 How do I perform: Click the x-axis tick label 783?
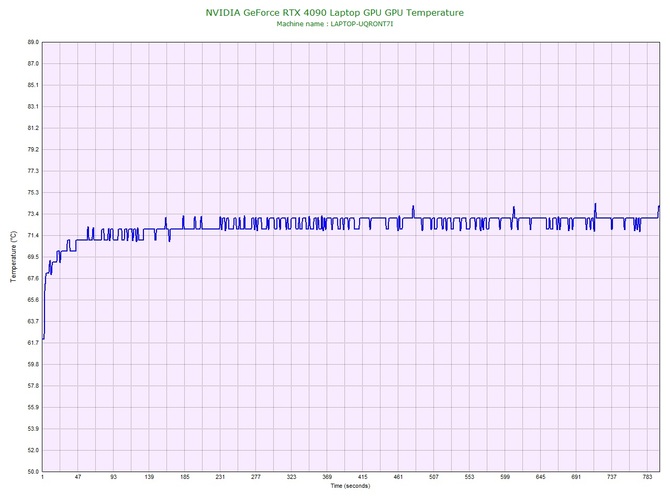click(647, 477)
